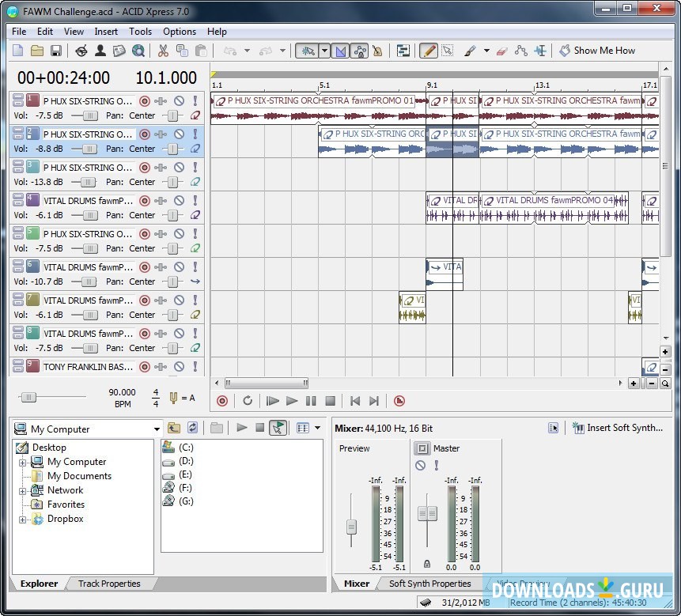Mute track 1 P HUX SIX-STRING
The height and width of the screenshot is (616, 681).
(x=180, y=101)
